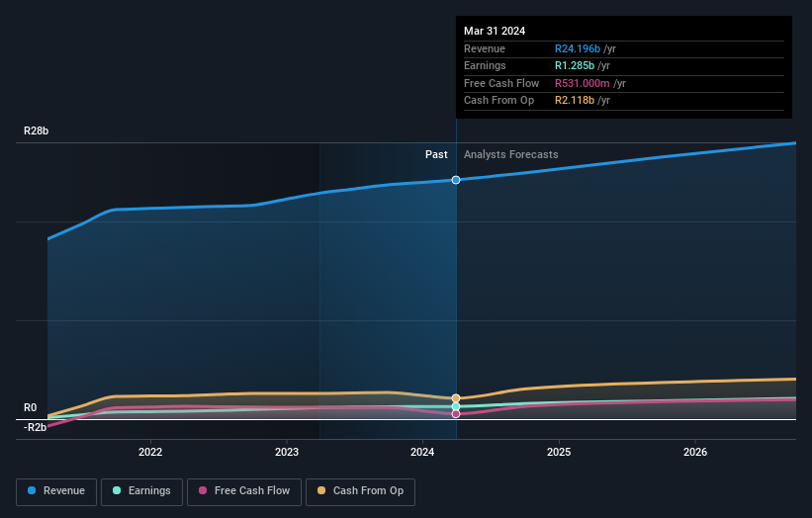Toggle the Free Cash Flow legend series
812x518 pixels.
[244, 491]
